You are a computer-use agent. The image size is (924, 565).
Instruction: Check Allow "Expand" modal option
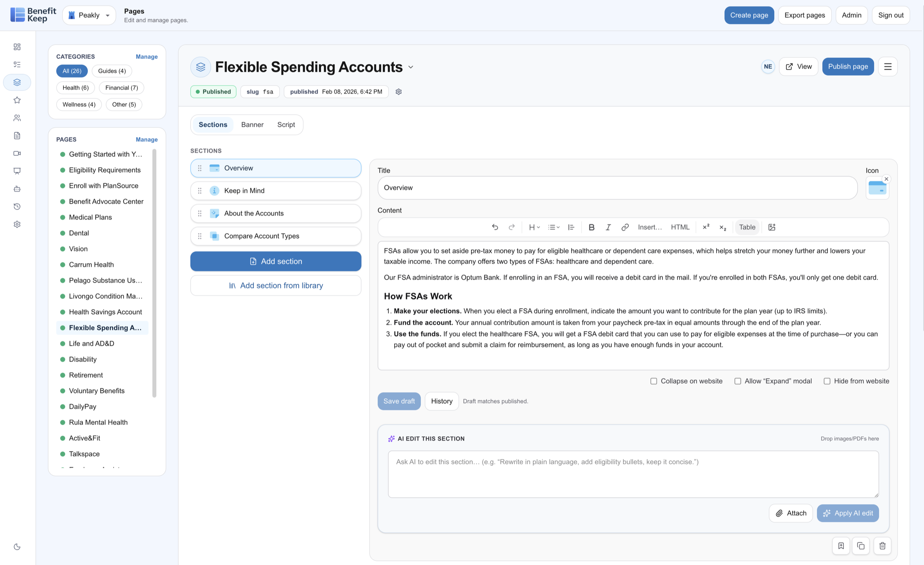pos(738,381)
